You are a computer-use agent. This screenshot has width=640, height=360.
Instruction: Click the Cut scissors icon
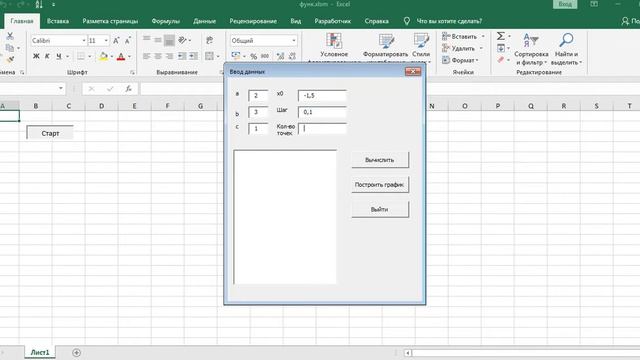tap(10, 36)
